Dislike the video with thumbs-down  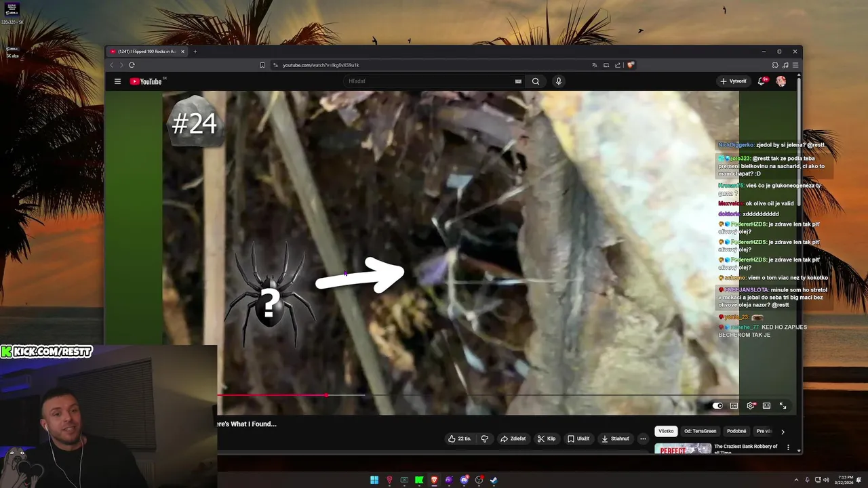click(484, 439)
